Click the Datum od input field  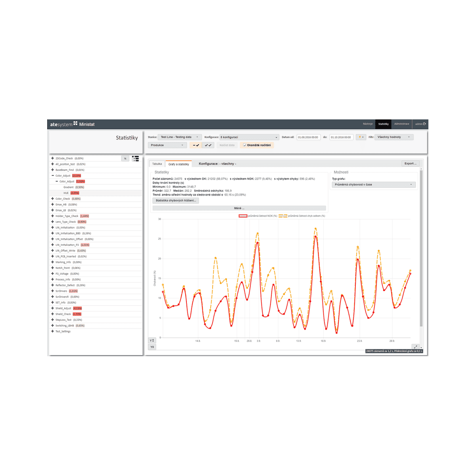point(308,137)
